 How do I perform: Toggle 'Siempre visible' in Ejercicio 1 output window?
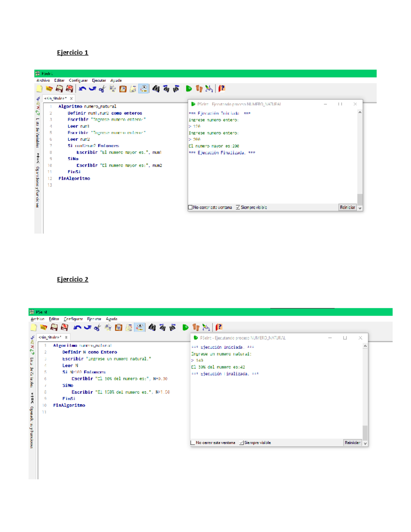[x=238, y=207]
